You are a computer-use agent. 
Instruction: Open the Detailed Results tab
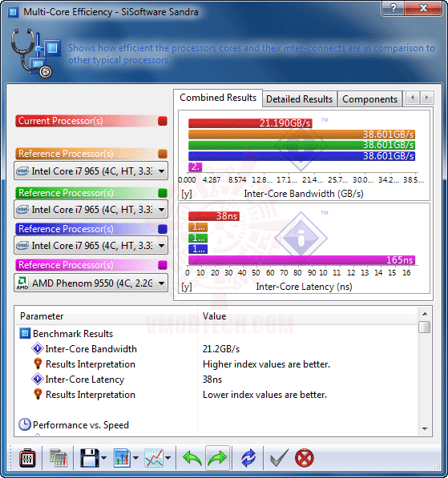299,99
